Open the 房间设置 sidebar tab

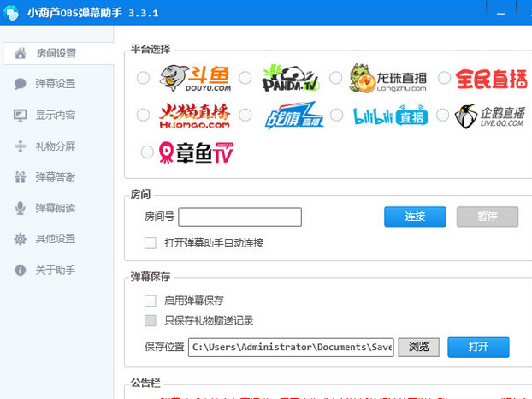coord(58,53)
